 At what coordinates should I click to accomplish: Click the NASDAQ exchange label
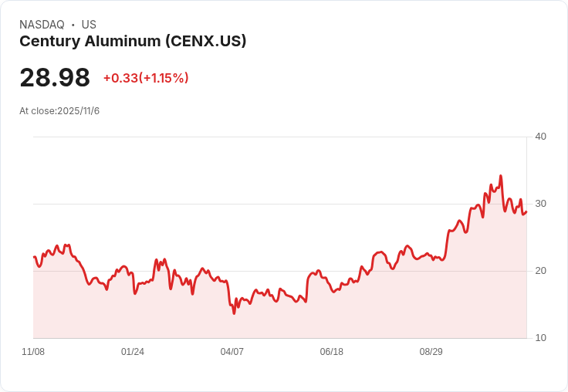click(x=42, y=25)
